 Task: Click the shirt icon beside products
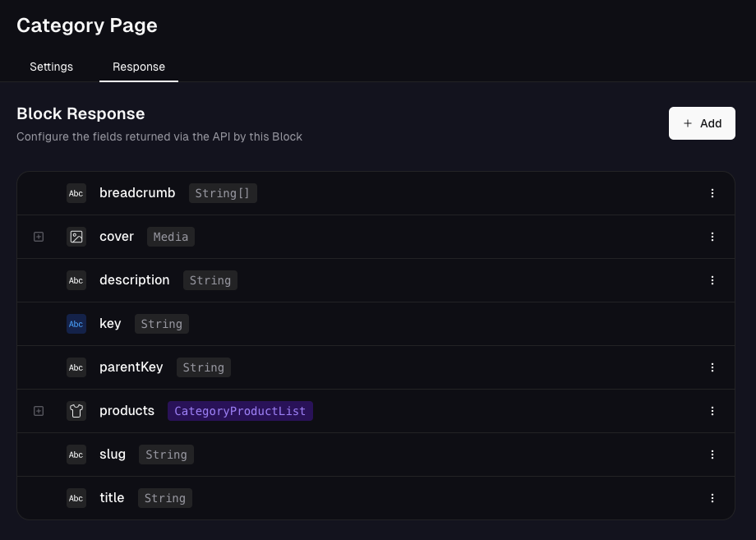(x=76, y=411)
